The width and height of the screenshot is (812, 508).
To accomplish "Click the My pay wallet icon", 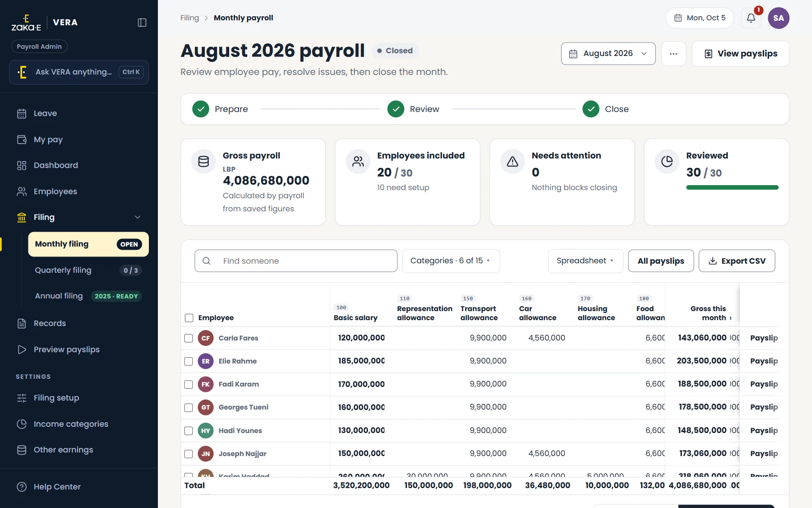I will click(22, 140).
